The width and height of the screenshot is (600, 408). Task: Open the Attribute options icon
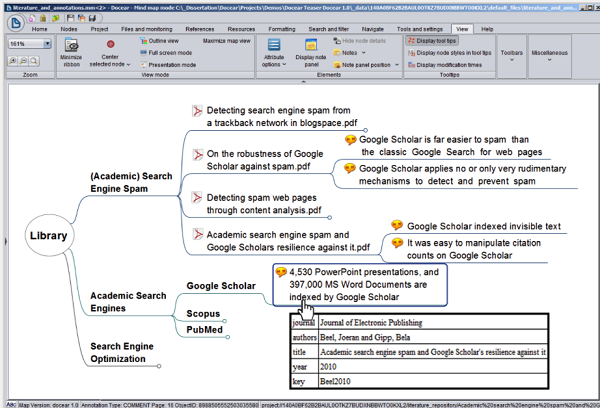click(x=273, y=45)
